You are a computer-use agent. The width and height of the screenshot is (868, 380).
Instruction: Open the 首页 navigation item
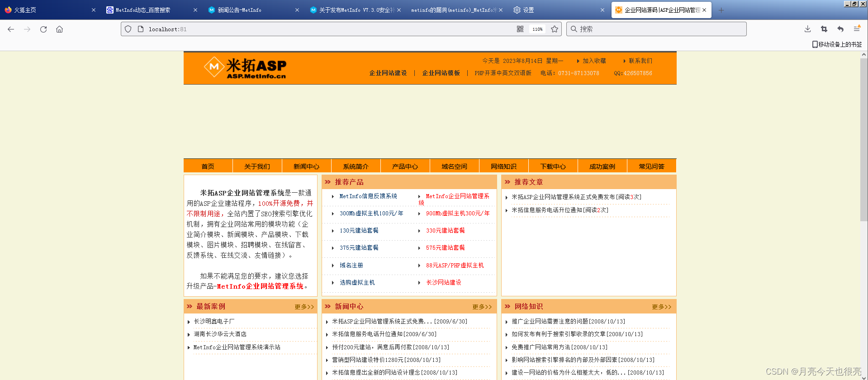point(208,166)
